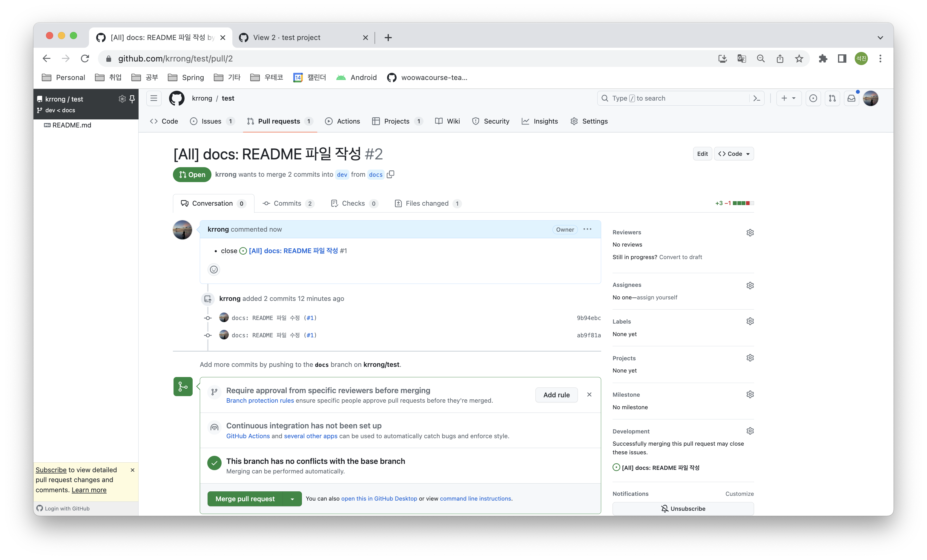Open the Wiki repository tab

pos(447,121)
